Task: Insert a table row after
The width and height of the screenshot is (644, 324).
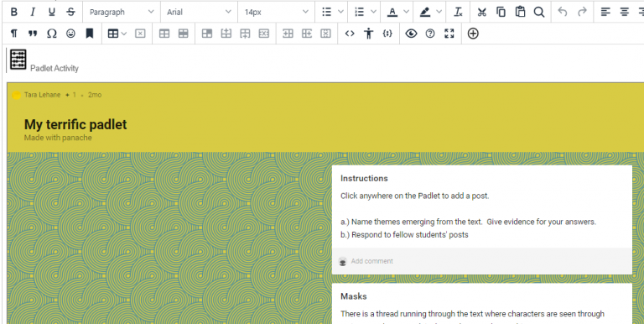Action: coord(245,34)
